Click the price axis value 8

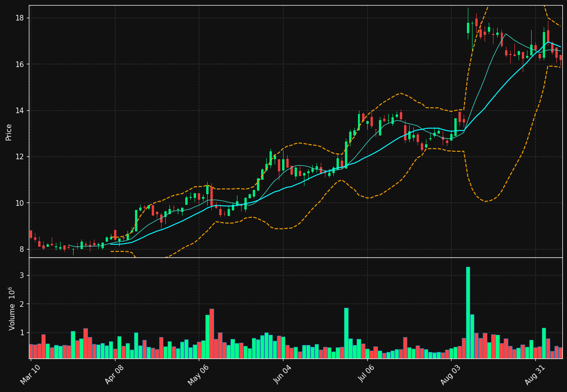pos(22,249)
